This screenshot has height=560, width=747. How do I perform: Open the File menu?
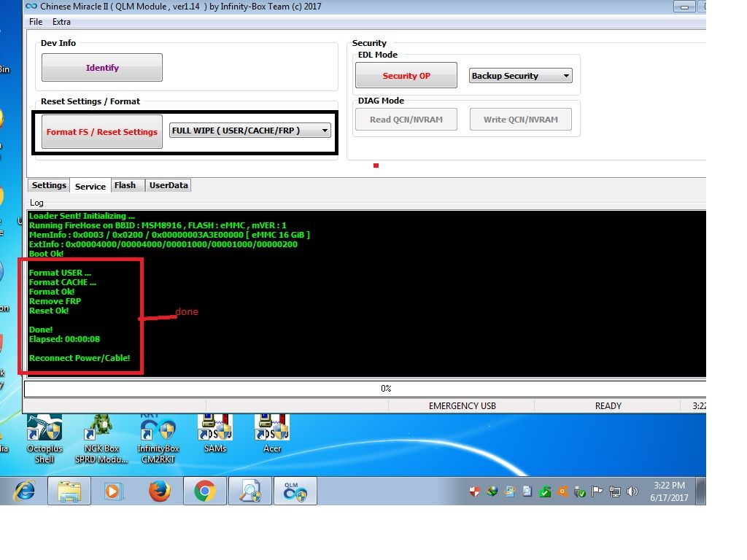point(36,22)
